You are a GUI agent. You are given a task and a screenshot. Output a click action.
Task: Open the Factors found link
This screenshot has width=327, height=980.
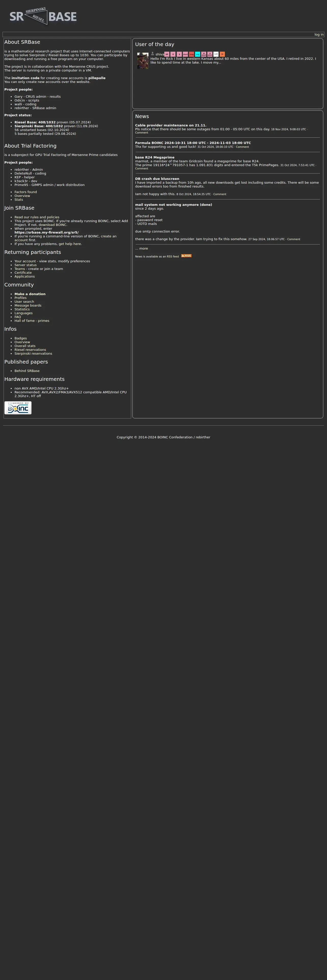25,192
